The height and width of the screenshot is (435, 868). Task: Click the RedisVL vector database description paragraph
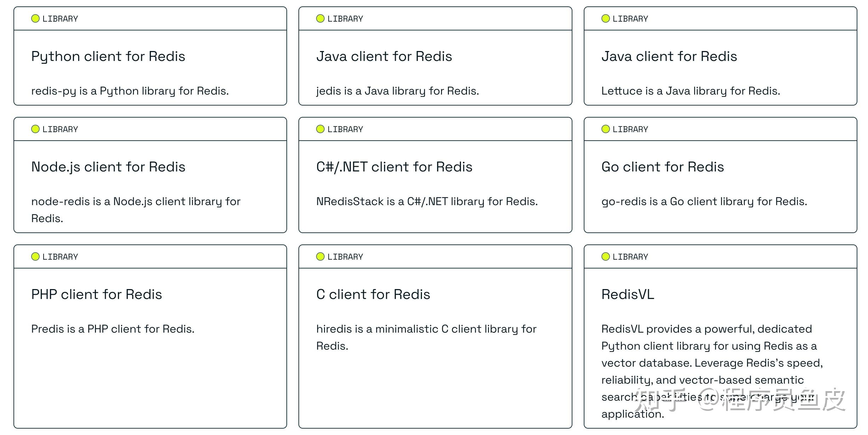712,371
